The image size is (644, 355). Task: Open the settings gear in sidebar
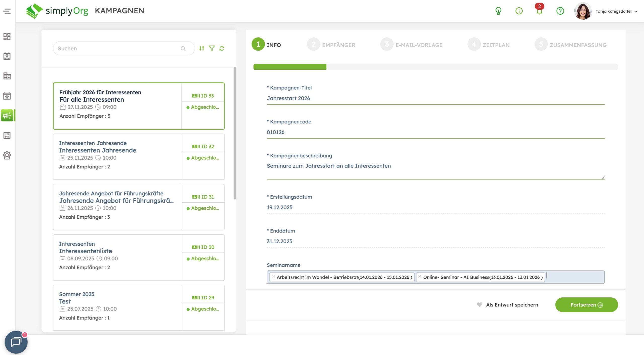(7, 155)
